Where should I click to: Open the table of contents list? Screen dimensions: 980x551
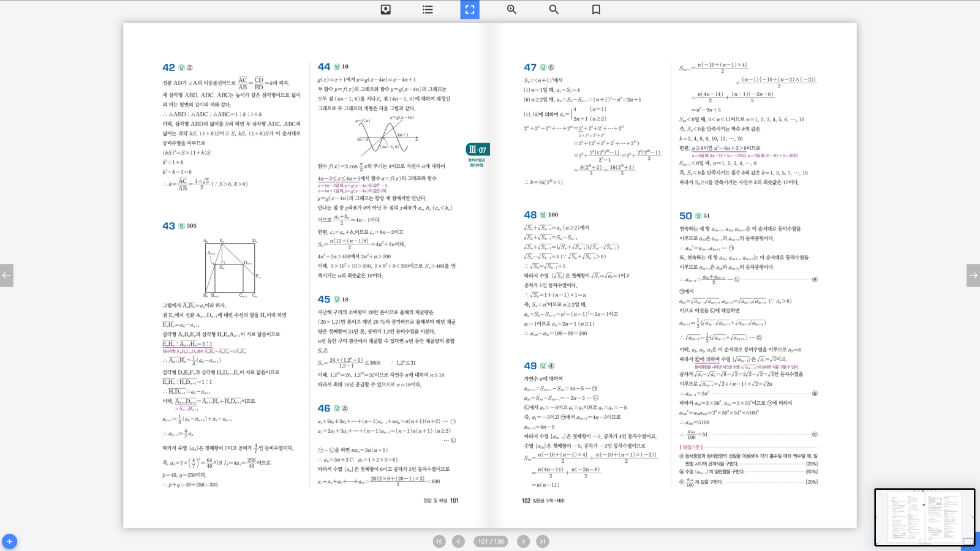point(428,9)
